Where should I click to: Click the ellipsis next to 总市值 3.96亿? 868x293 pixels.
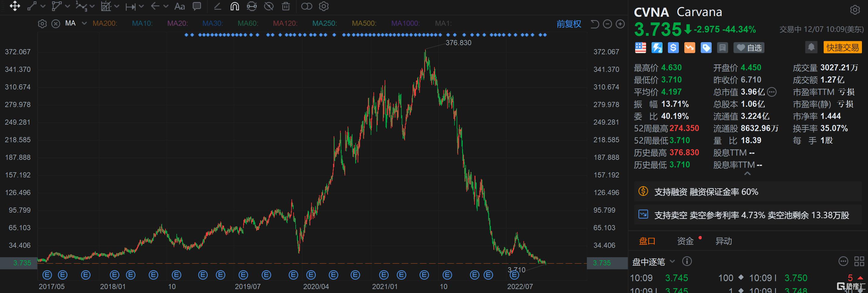[x=772, y=92]
